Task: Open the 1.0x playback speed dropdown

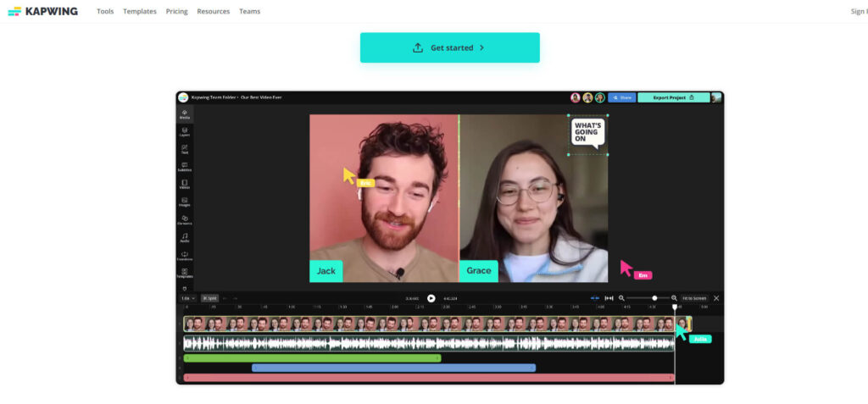Action: click(188, 298)
